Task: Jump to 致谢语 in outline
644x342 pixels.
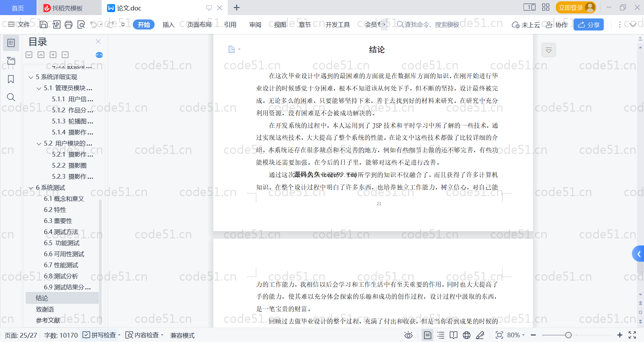Action: pos(45,309)
